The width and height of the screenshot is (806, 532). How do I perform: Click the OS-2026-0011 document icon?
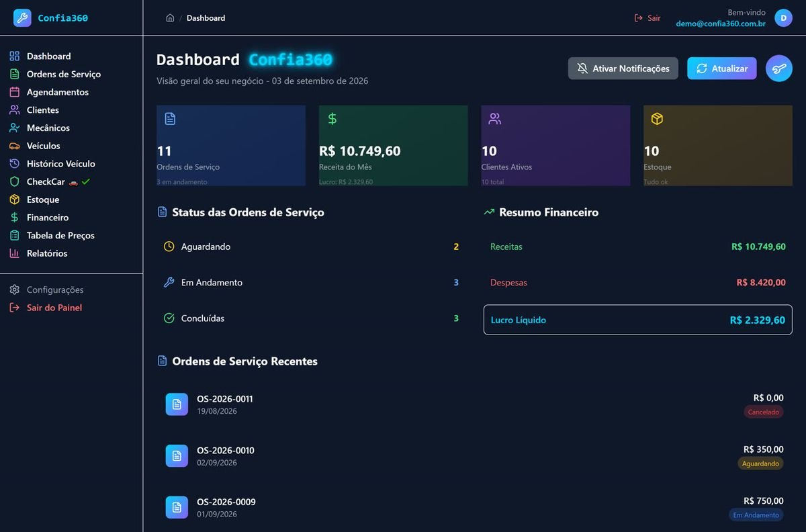(x=177, y=404)
